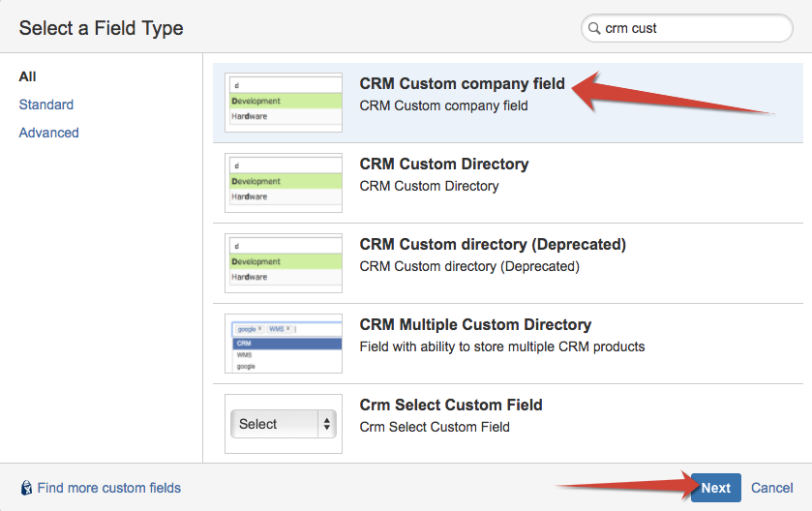Focus the search field containing crm cust
Image resolution: width=812 pixels, height=511 pixels.
[692, 29]
